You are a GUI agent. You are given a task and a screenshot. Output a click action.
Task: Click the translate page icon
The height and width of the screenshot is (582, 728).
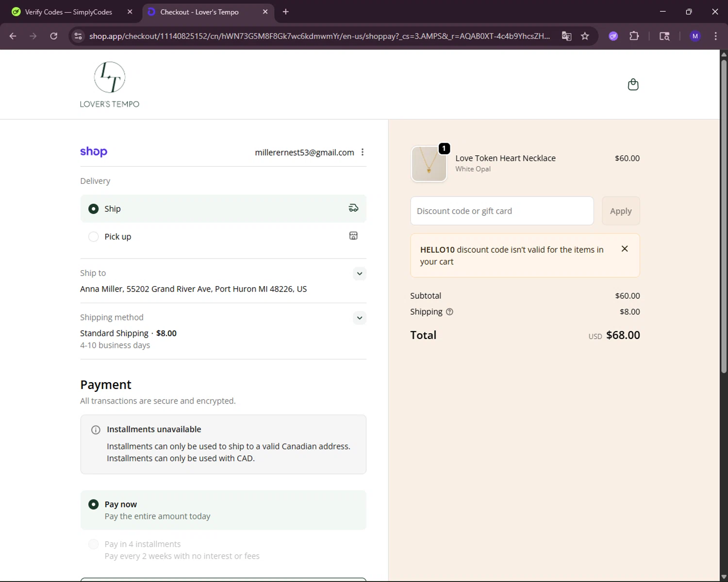566,36
